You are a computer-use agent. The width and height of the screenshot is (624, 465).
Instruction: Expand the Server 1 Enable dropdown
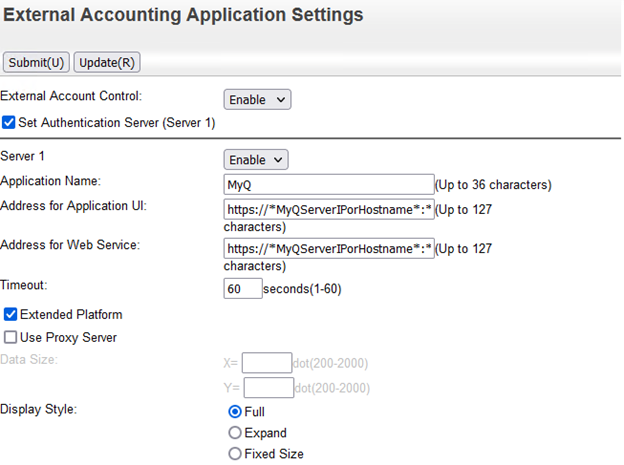[x=255, y=160]
